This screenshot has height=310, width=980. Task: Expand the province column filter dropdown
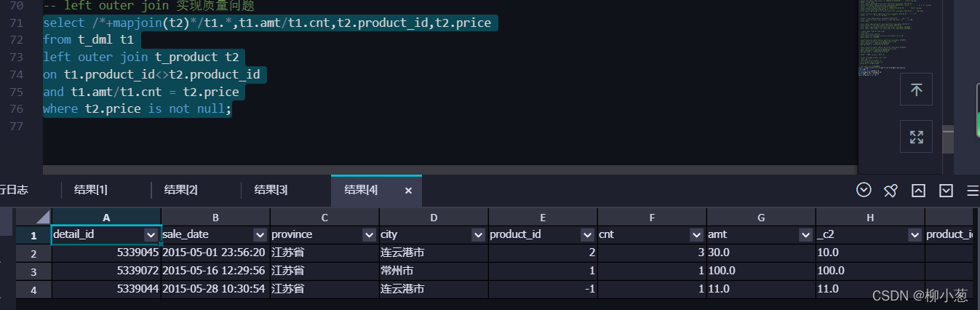[x=370, y=235]
